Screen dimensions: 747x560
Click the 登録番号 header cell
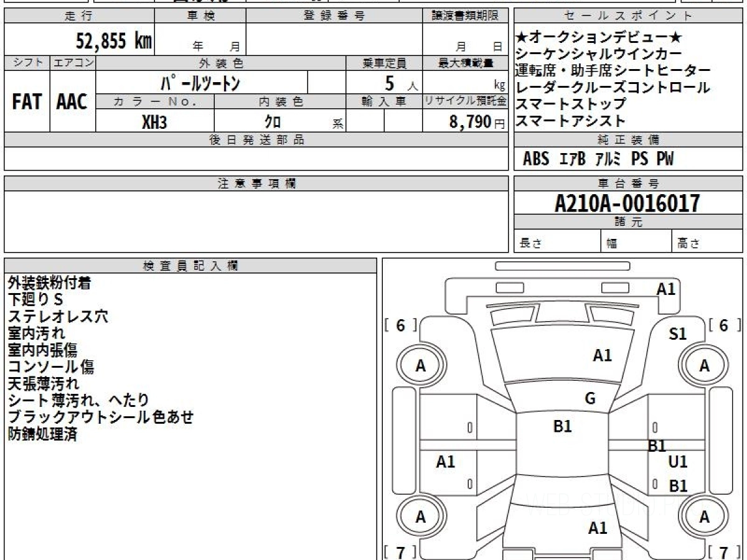tap(334, 16)
